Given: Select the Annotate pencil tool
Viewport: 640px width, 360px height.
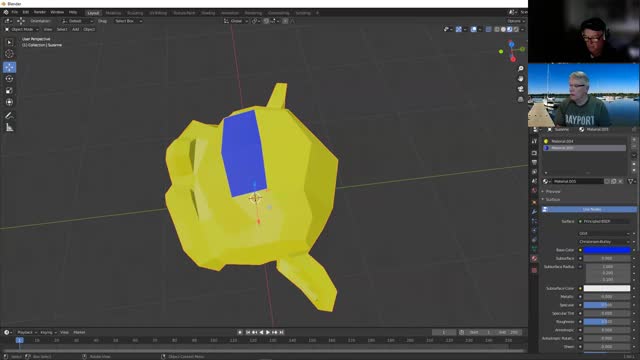Looking at the screenshot, I should click(9, 116).
